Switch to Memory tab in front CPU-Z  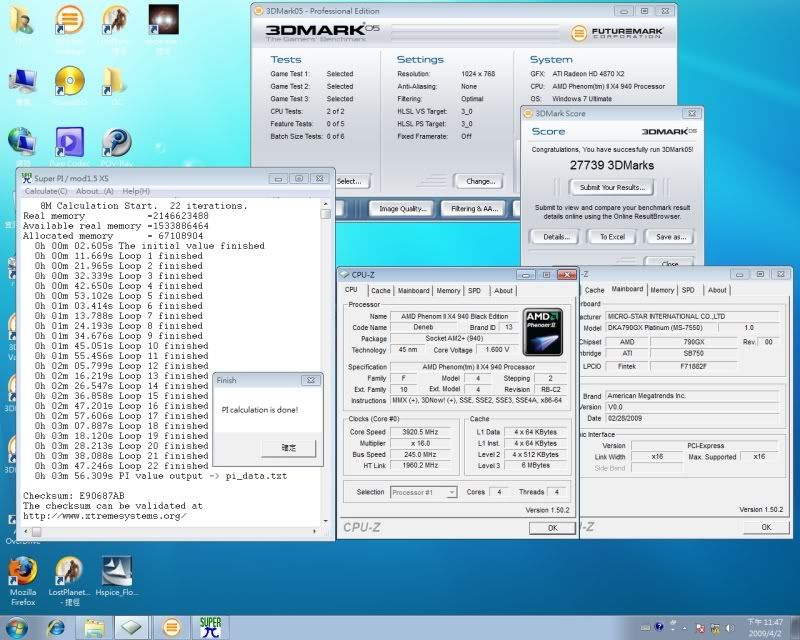click(448, 290)
